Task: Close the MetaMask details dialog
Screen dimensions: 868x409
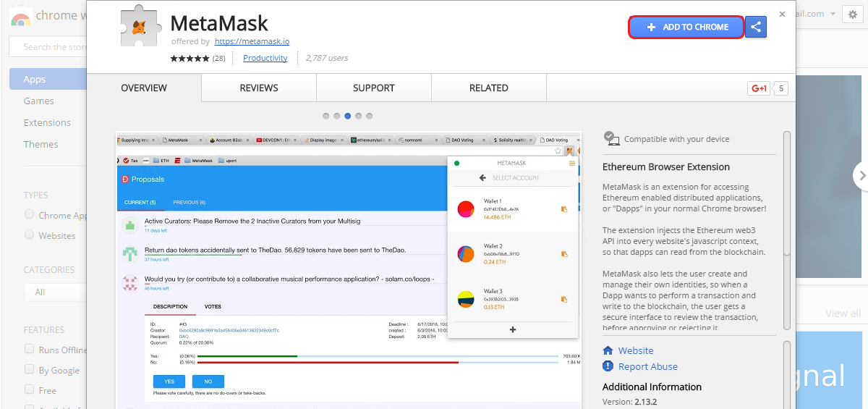Action: coord(782,14)
